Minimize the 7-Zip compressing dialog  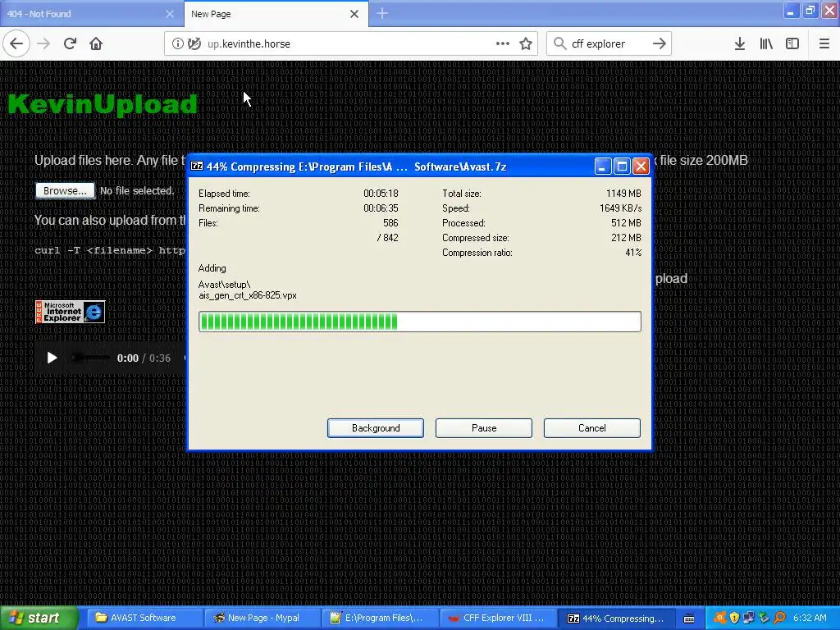point(603,167)
